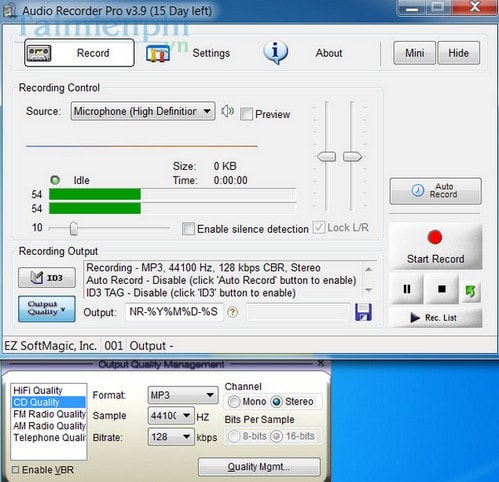Expand the Output Quality dropdown button
The image size is (499, 482).
click(x=47, y=309)
